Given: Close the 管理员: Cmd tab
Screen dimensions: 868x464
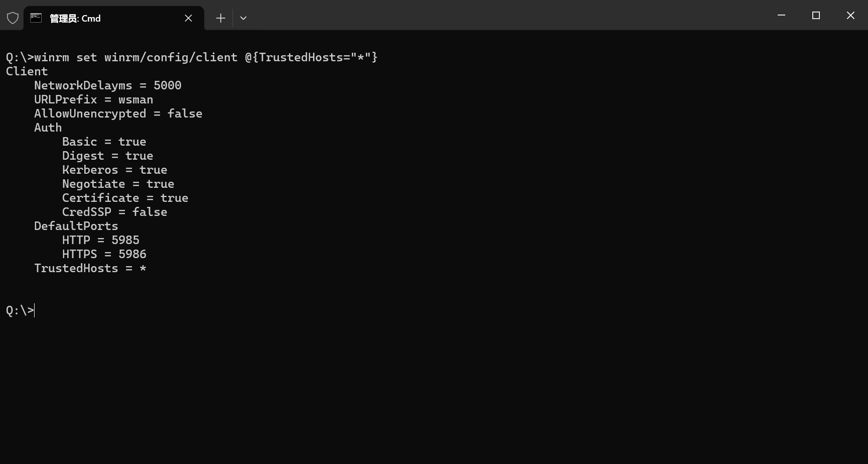Looking at the screenshot, I should [189, 18].
